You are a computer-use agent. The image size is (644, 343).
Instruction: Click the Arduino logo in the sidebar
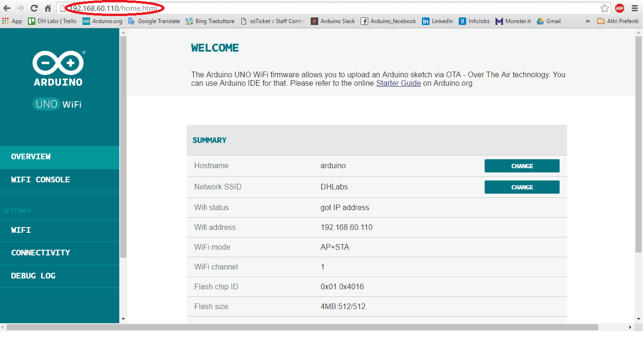tap(58, 68)
